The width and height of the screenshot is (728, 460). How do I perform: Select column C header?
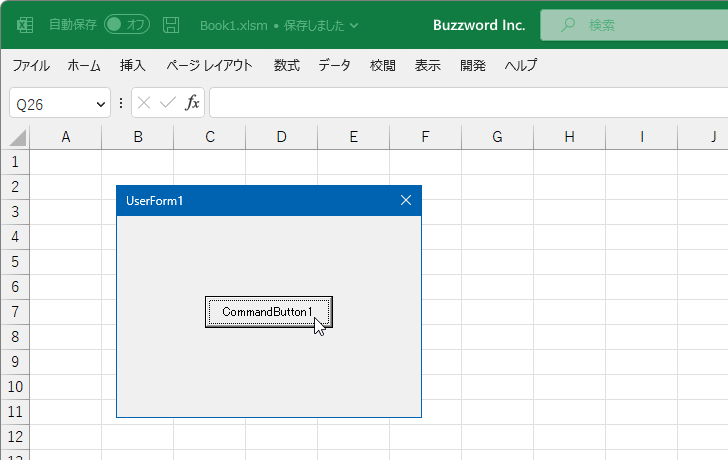(209, 137)
